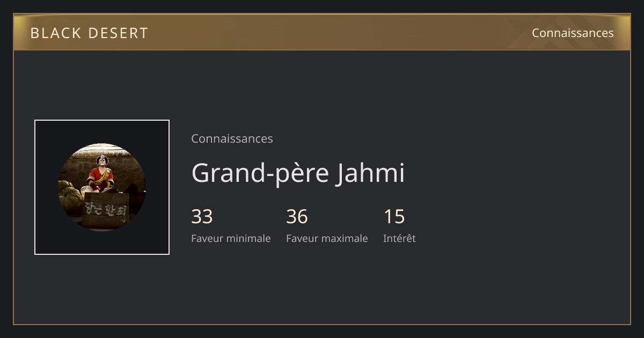Select the grey Connaissances category label above title

pyautogui.click(x=232, y=138)
